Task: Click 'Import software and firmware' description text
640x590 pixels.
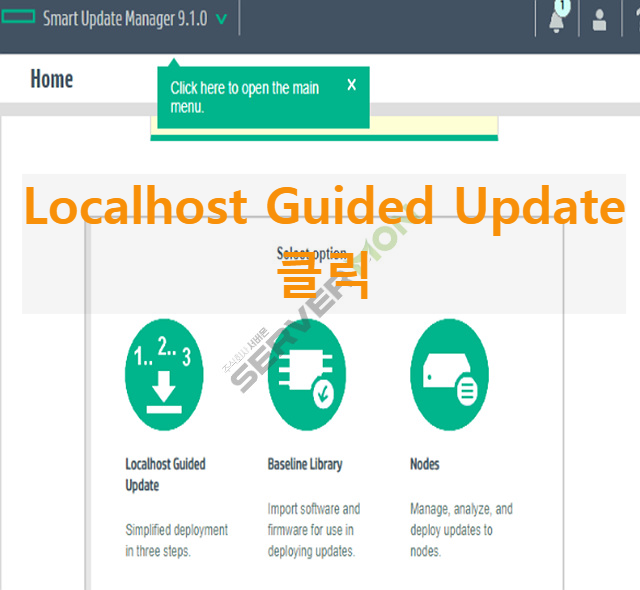Action: point(314,530)
